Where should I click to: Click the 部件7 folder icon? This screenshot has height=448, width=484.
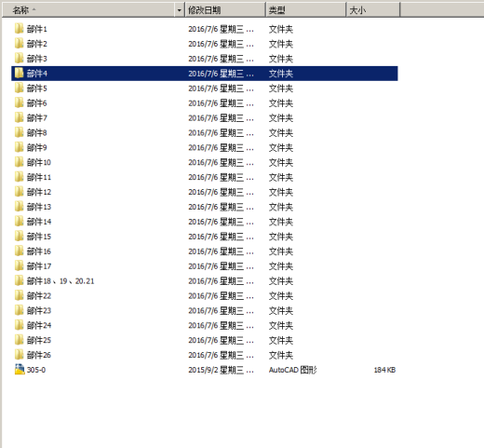click(19, 117)
